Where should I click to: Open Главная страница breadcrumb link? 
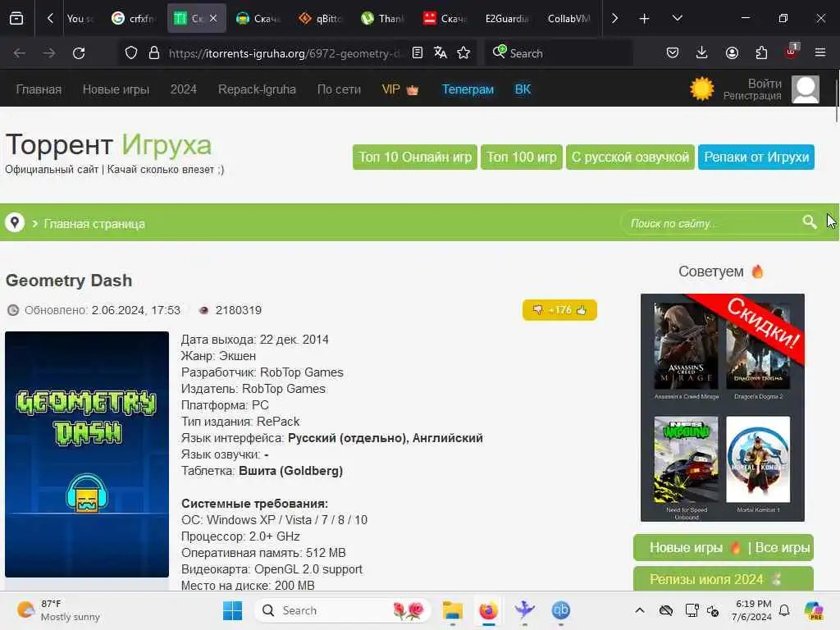pos(94,223)
